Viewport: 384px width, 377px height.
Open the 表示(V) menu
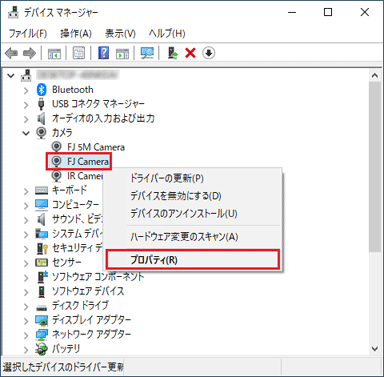pos(120,33)
